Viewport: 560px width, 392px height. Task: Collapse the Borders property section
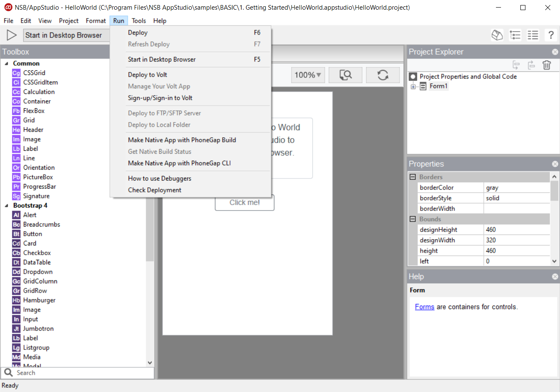[413, 177]
